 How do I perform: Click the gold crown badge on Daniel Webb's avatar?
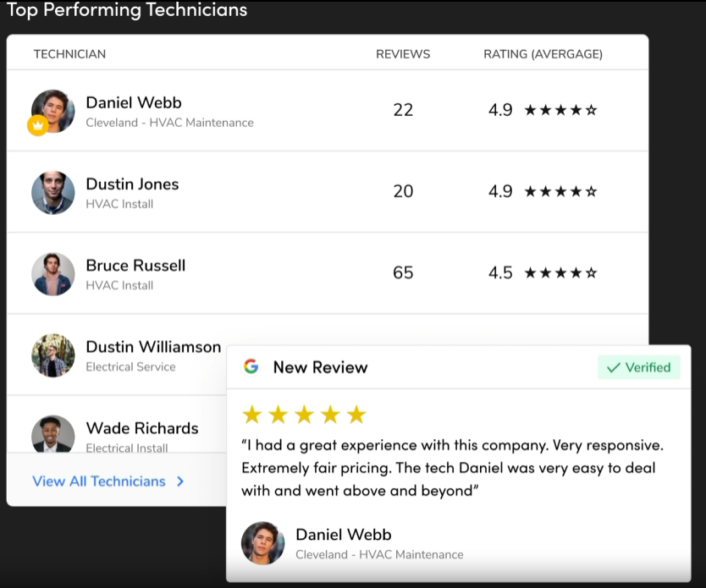click(38, 125)
